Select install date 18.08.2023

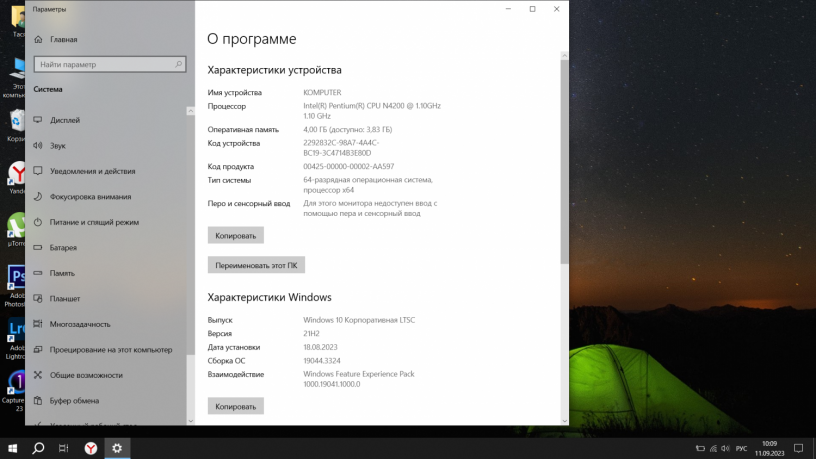tap(320, 347)
